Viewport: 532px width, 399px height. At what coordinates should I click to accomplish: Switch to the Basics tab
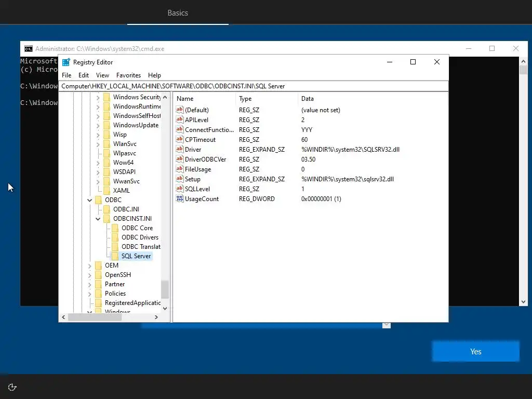pos(178,13)
